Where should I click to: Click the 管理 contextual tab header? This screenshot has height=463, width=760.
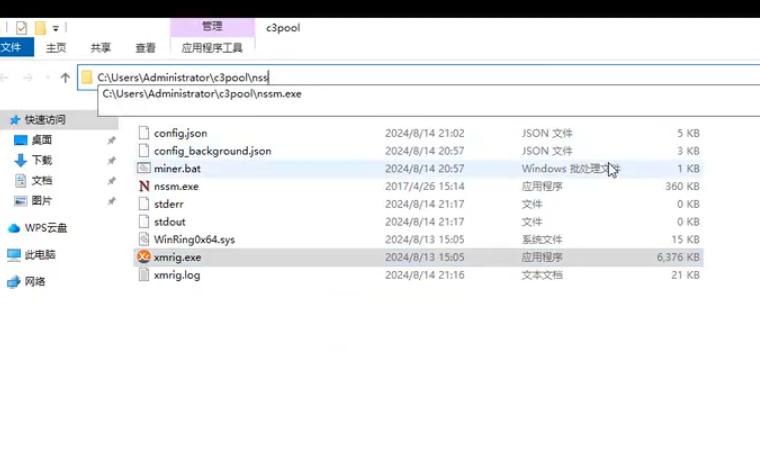(x=212, y=26)
